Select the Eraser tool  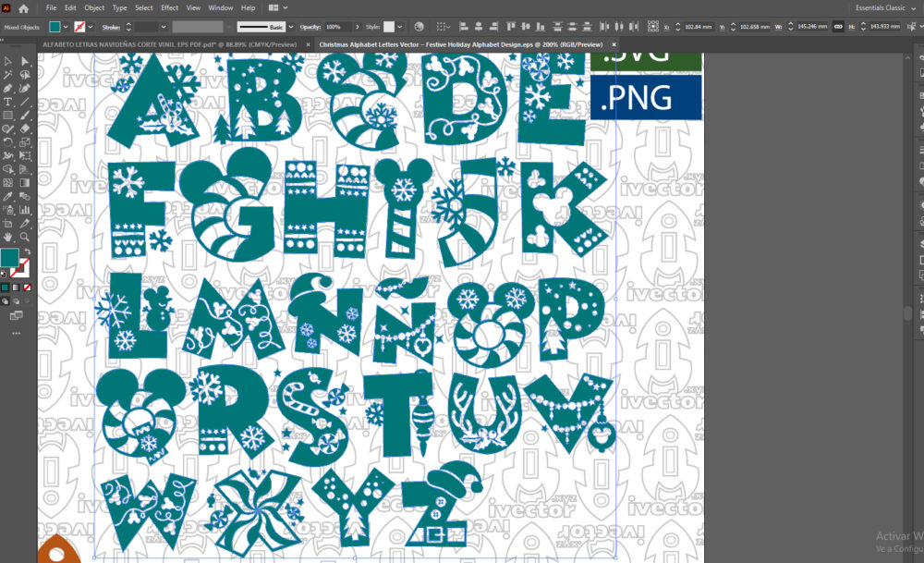click(x=25, y=129)
